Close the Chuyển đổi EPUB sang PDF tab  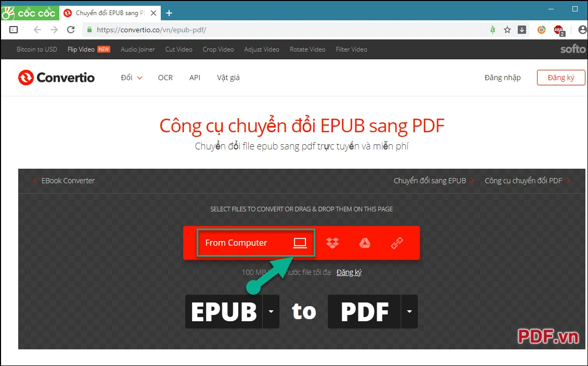click(x=154, y=13)
